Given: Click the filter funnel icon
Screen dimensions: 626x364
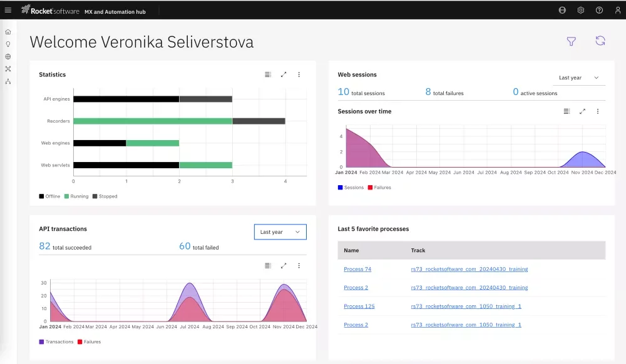Looking at the screenshot, I should (x=571, y=41).
